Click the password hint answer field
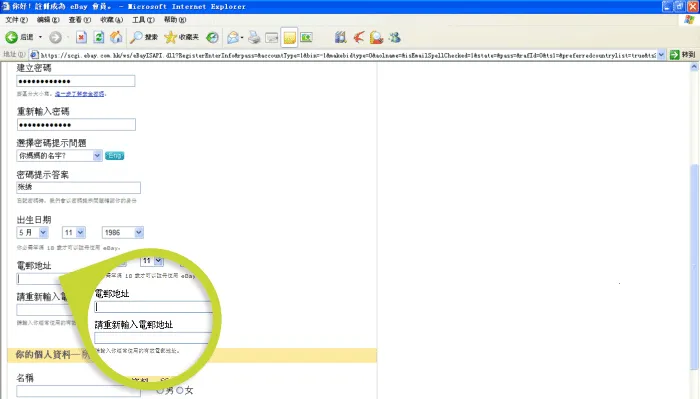Screen dimensions: 700x399 [79, 187]
